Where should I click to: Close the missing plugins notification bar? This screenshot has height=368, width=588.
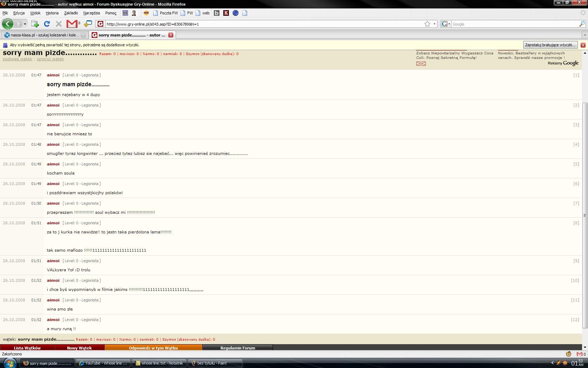point(583,45)
